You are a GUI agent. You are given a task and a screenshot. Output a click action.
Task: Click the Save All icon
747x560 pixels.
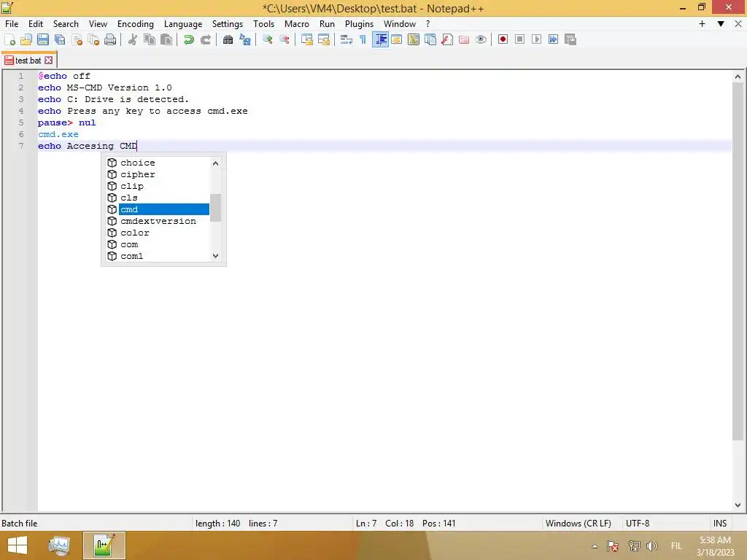60,39
